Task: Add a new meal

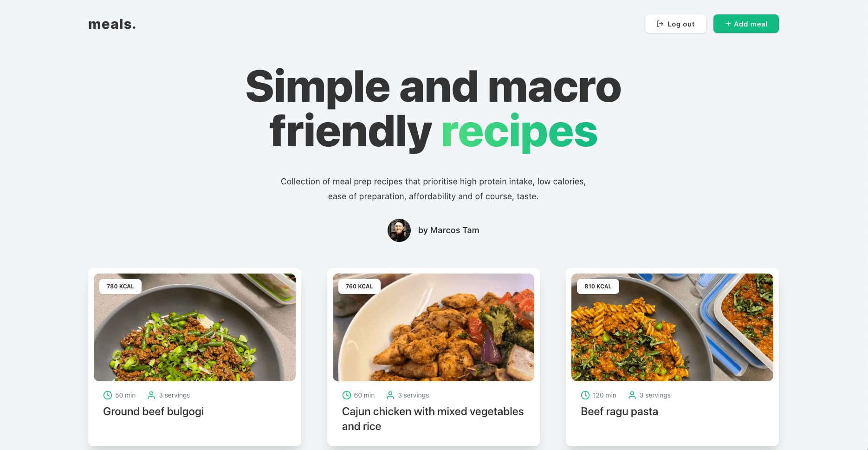Action: pos(746,24)
